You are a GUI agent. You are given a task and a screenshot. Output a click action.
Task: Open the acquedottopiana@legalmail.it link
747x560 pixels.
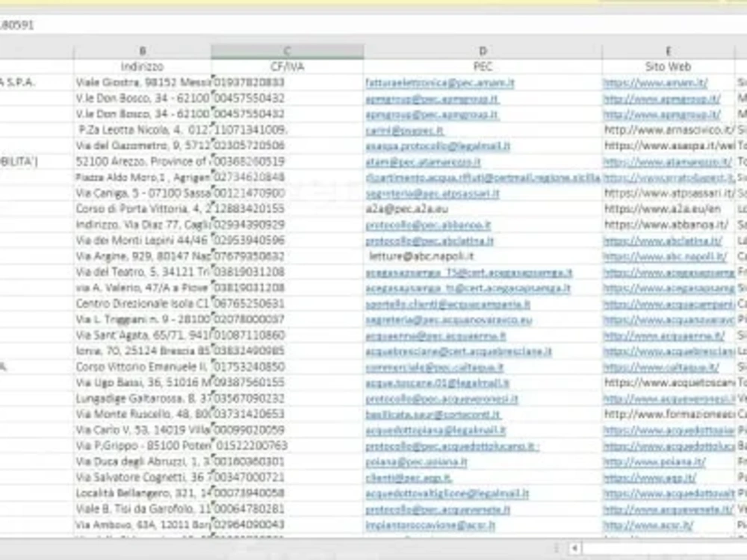click(436, 430)
